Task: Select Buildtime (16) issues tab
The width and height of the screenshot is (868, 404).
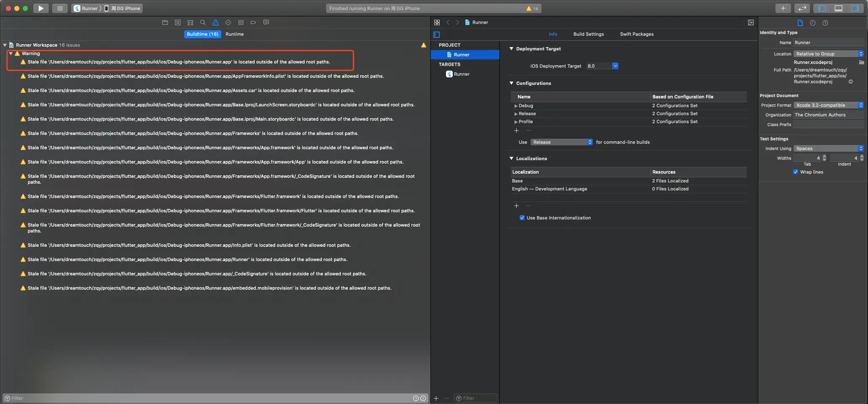Action: point(203,34)
